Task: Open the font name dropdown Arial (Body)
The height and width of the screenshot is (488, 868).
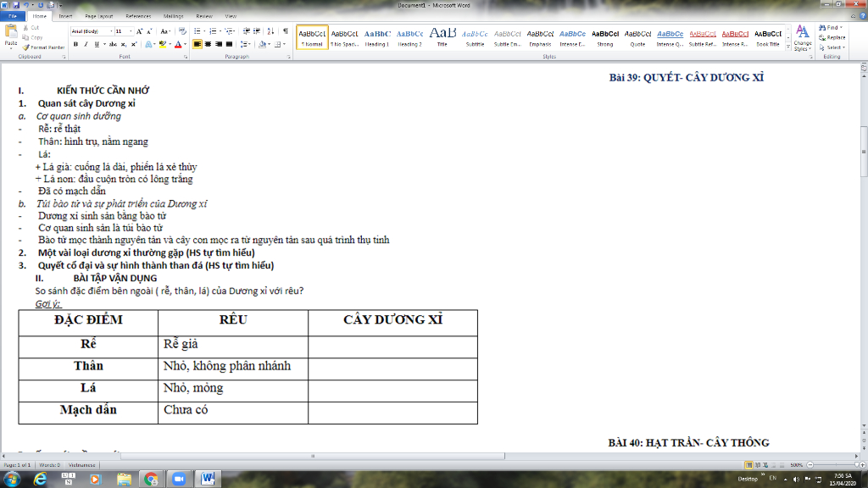Action: click(111, 31)
